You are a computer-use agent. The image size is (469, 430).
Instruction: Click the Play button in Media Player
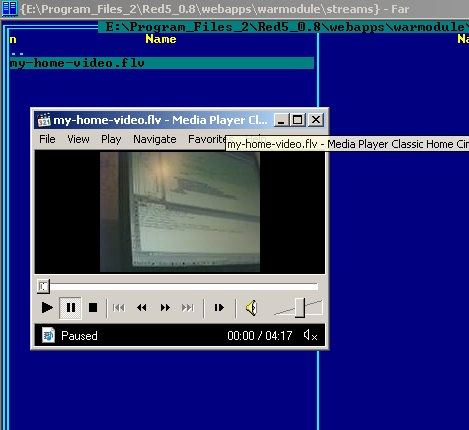coord(47,307)
